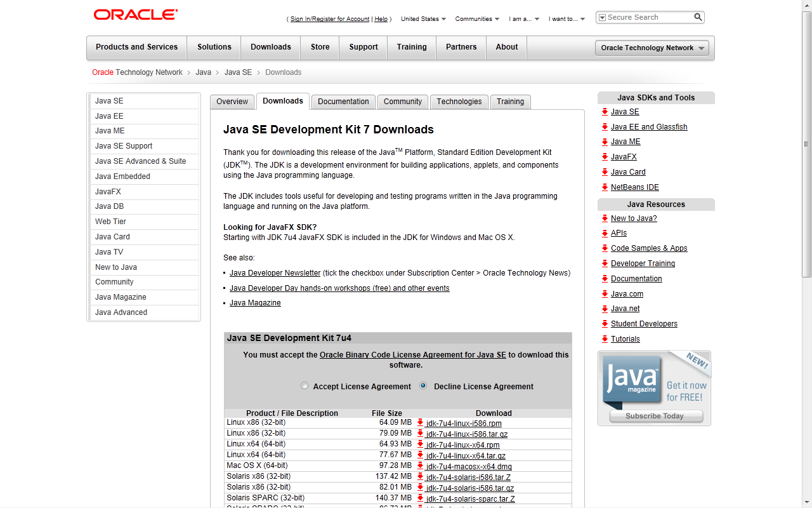The width and height of the screenshot is (812, 508).
Task: Switch to the Documentation tab
Action: (343, 102)
